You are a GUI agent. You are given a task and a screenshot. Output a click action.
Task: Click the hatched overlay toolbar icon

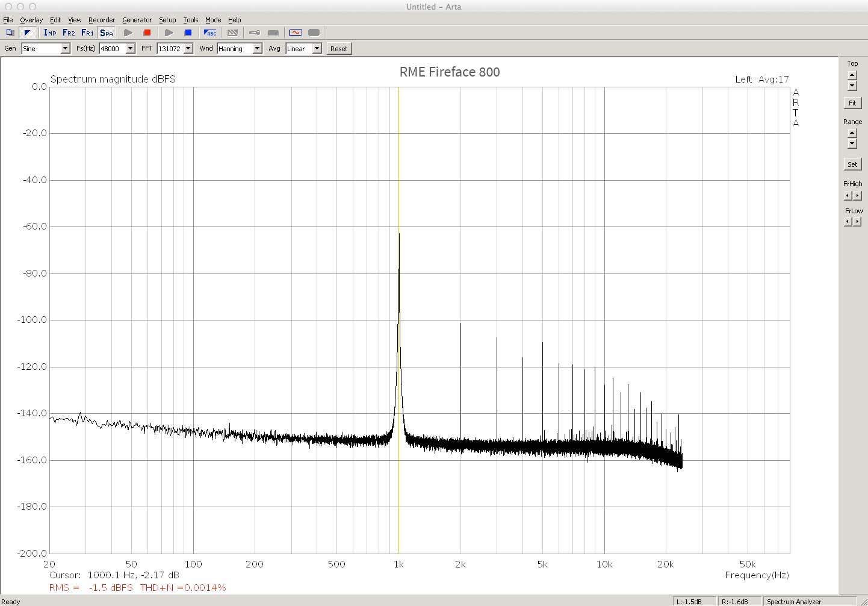click(232, 33)
